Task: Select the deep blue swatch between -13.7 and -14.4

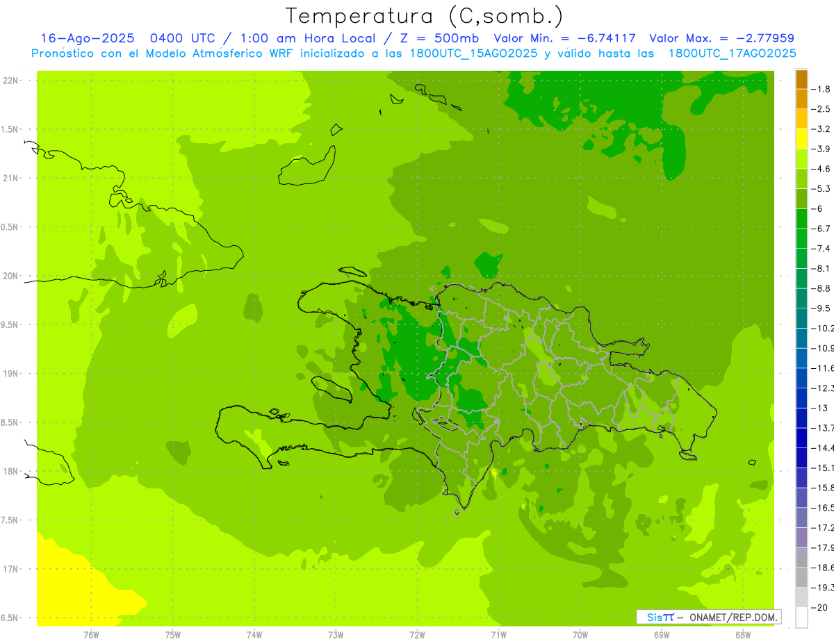Action: click(801, 438)
